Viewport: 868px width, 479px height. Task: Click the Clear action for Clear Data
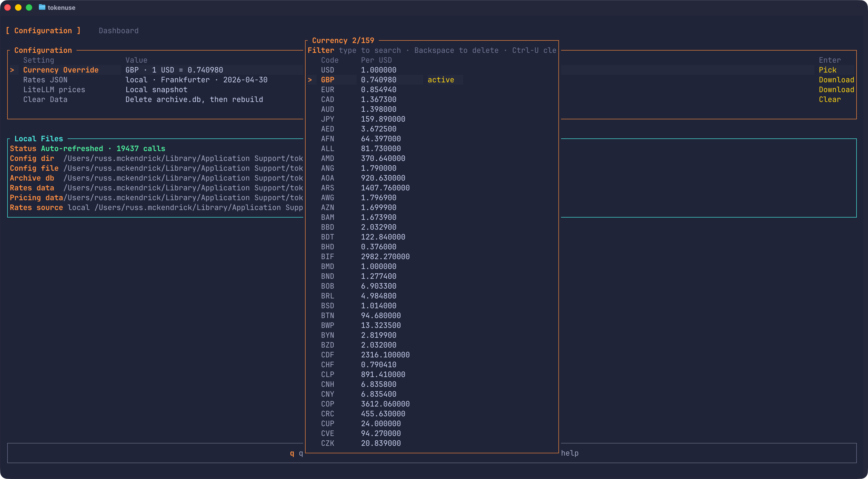tap(830, 99)
